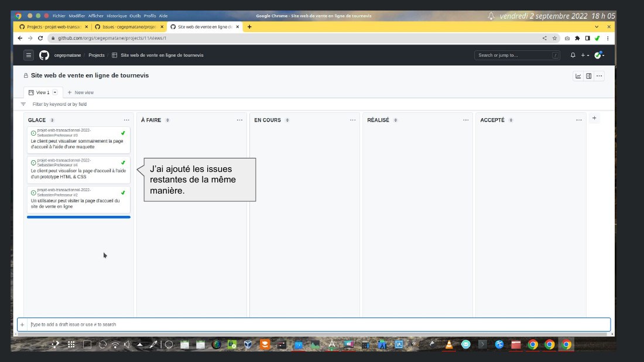Close the Issues browser tab
This screenshot has height=362, width=644.
tap(162, 27)
